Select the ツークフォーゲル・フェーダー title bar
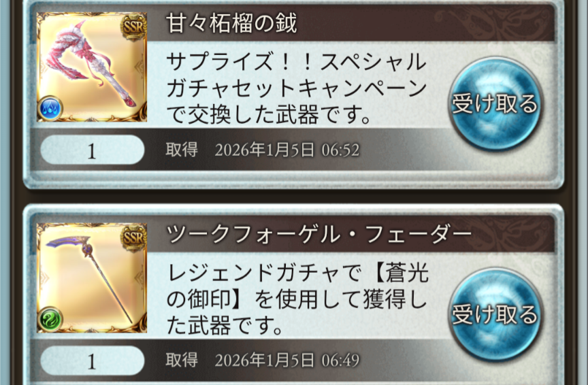The width and height of the screenshot is (588, 385). [x=351, y=234]
